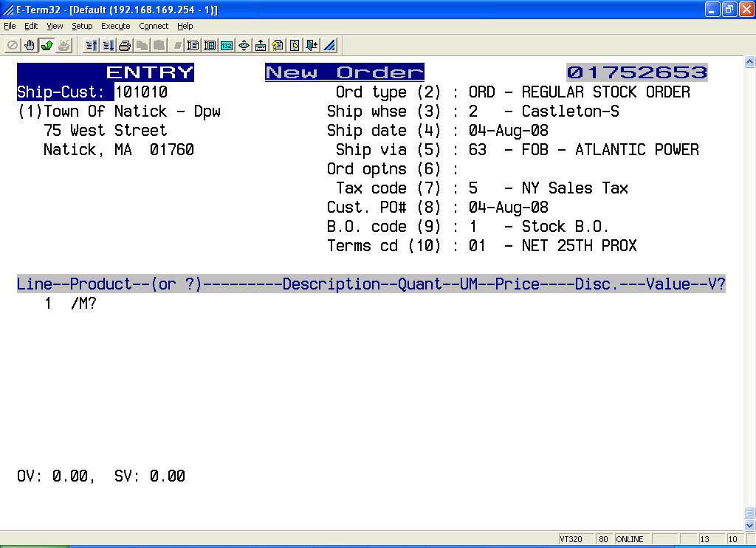
Task: Click the Ship date 04-Aug-08 value
Action: click(x=508, y=131)
